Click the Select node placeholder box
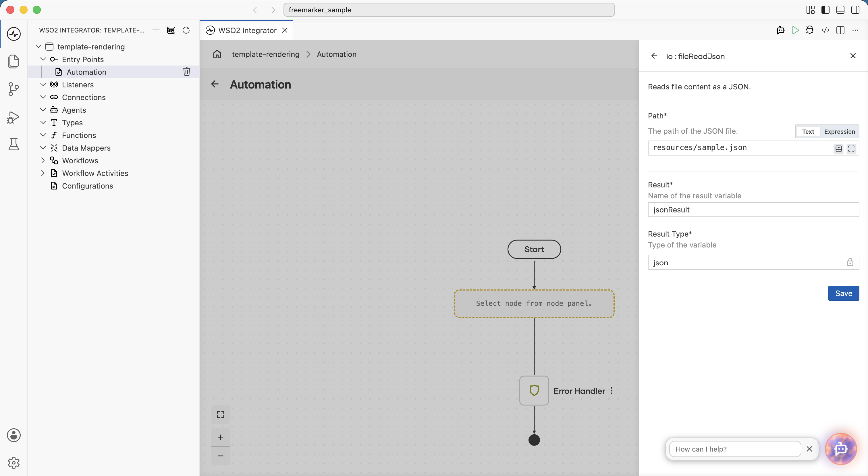 [534, 304]
